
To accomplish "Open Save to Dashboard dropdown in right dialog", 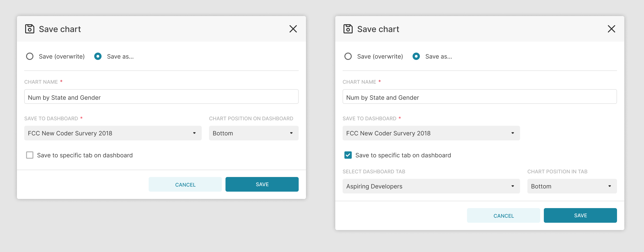I will (x=431, y=133).
